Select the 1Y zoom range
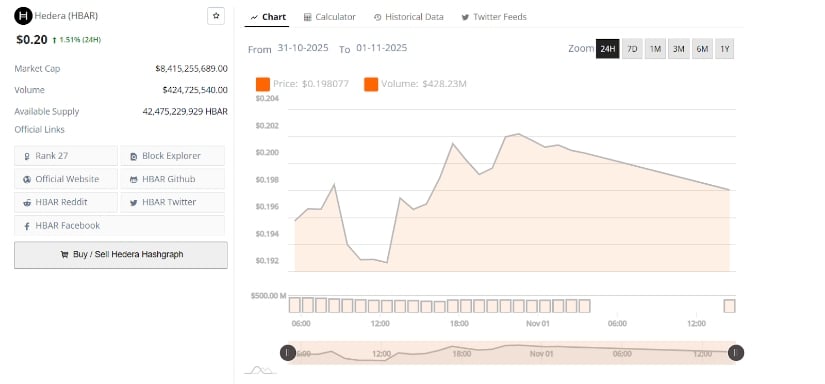The height and width of the screenshot is (384, 825). 725,49
